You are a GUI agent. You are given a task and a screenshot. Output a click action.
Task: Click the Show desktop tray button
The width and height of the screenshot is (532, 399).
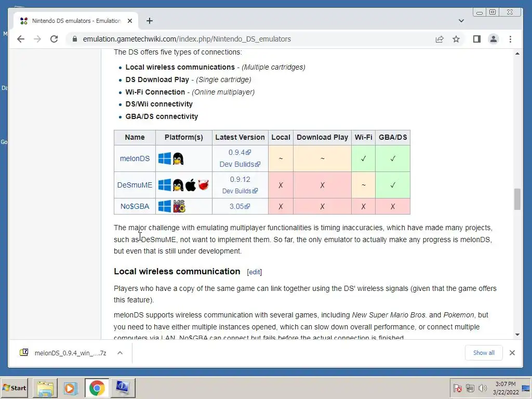(527, 388)
